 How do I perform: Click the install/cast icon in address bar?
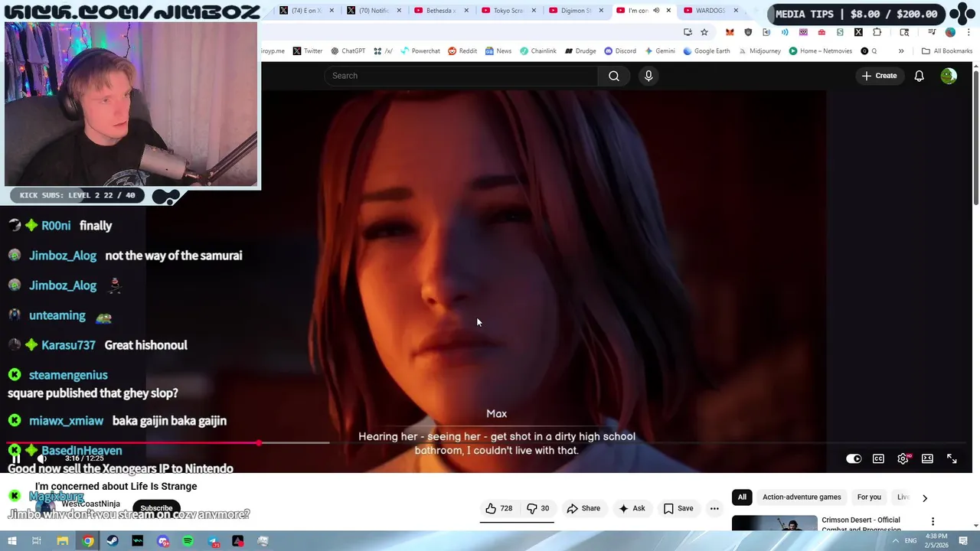(x=688, y=32)
